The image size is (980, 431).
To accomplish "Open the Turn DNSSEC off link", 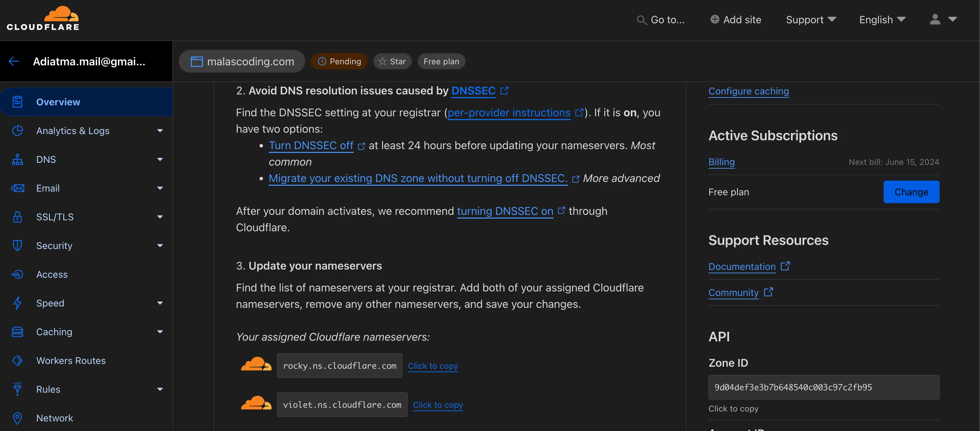I will pyautogui.click(x=311, y=145).
